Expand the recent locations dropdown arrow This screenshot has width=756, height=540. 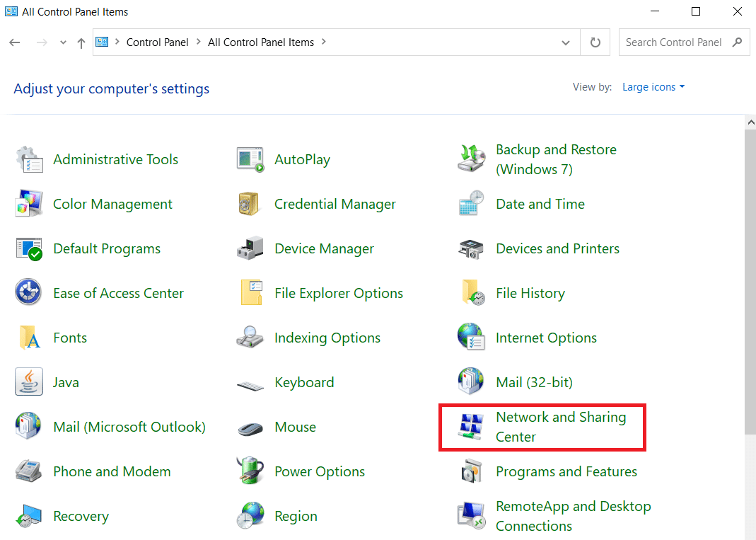click(64, 42)
